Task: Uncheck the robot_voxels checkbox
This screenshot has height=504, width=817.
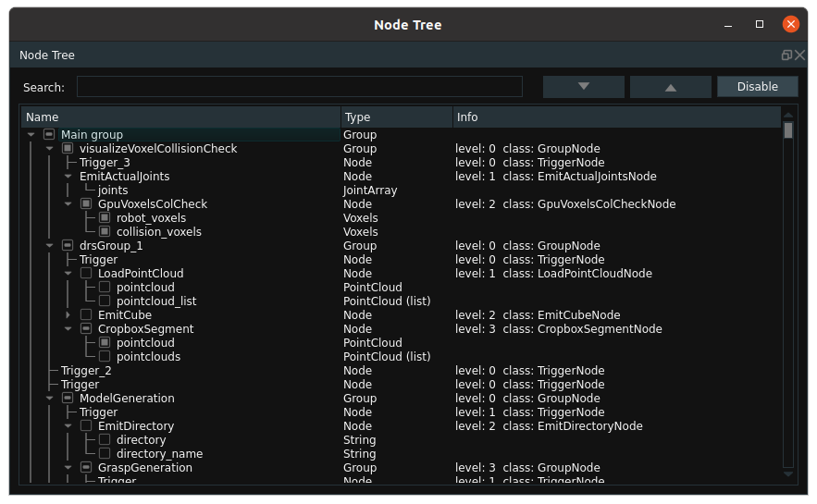Action: (105, 217)
